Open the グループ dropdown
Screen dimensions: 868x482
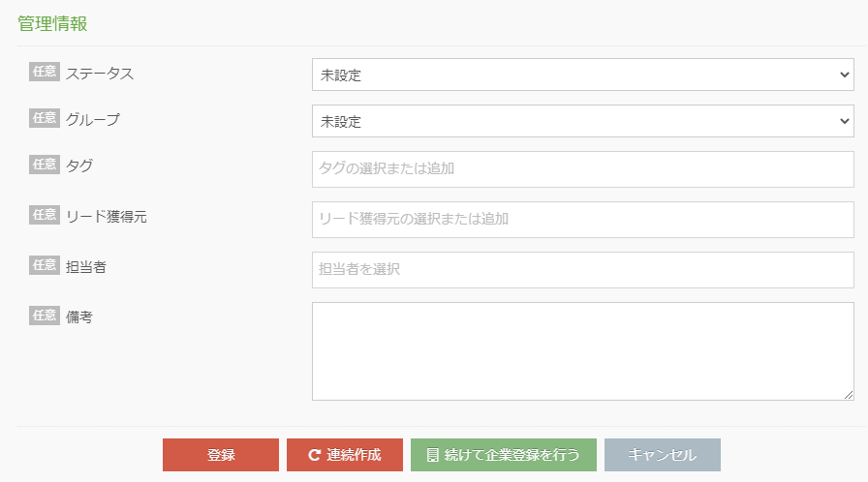[x=583, y=121]
